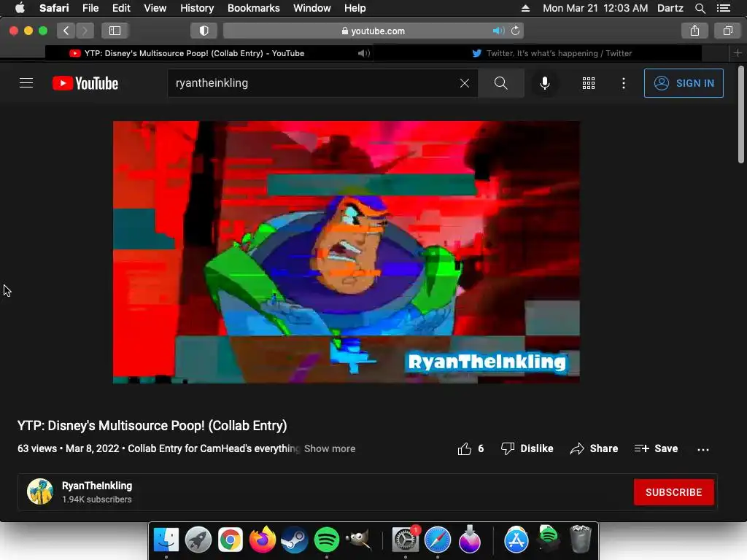Image resolution: width=747 pixels, height=560 pixels.
Task: Click the video player to pause
Action: tap(347, 252)
